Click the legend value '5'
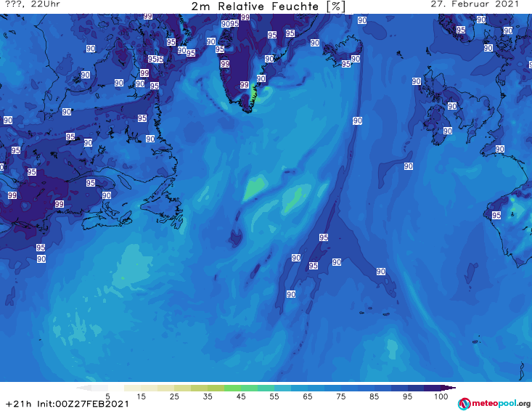The width and height of the screenshot is (532, 411). coord(107,396)
